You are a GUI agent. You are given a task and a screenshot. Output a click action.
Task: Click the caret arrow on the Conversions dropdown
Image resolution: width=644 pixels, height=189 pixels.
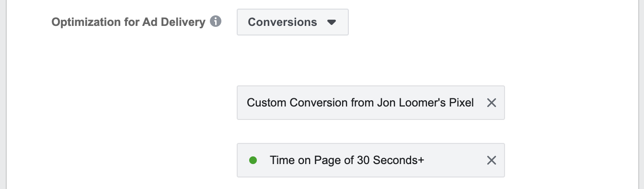tap(332, 22)
